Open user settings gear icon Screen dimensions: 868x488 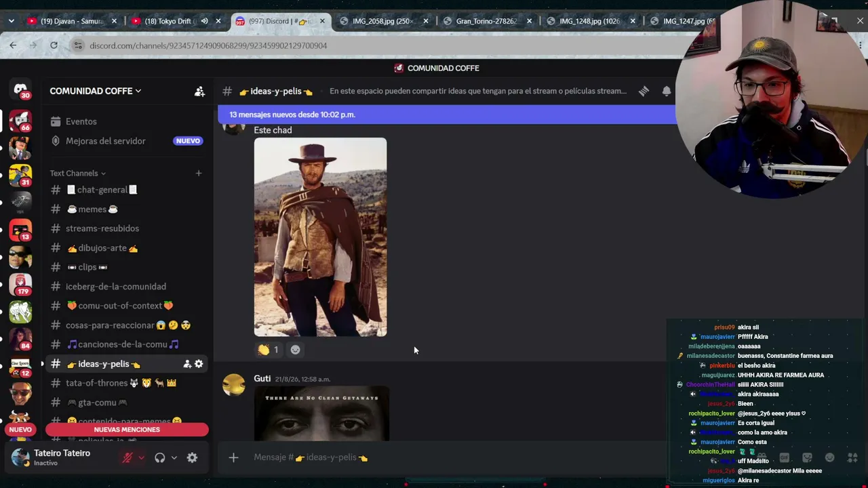coord(192,457)
